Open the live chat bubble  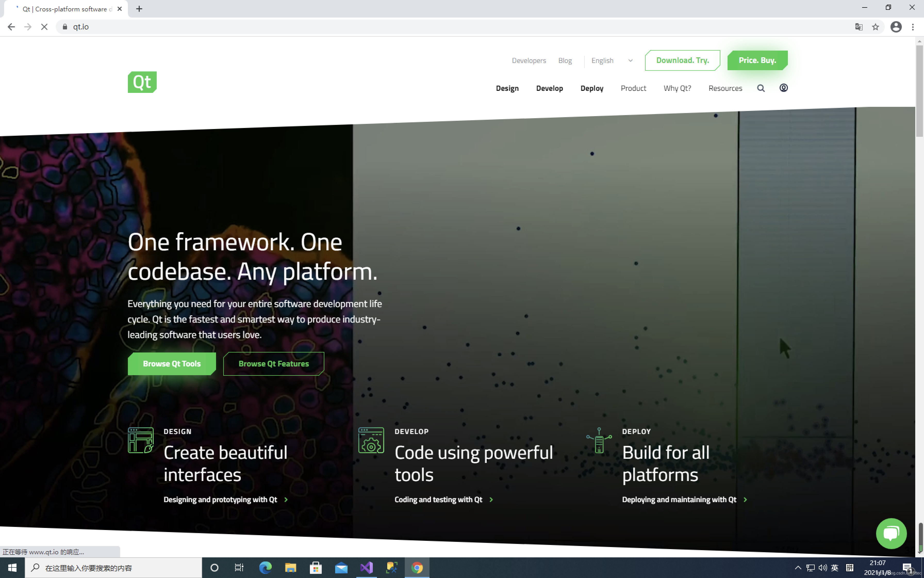click(x=891, y=533)
